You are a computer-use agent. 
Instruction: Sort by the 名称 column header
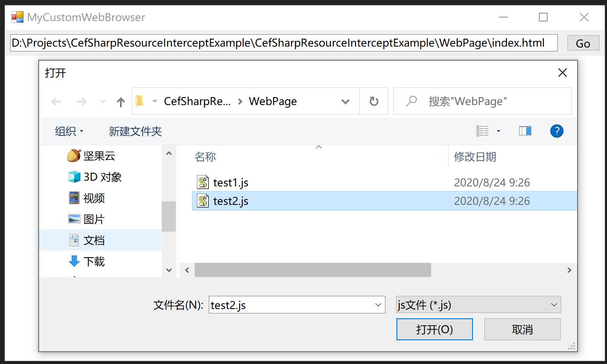pyautogui.click(x=205, y=157)
